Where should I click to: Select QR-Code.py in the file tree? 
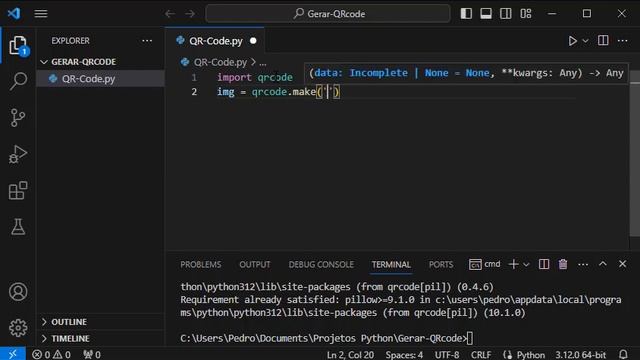tap(100, 78)
